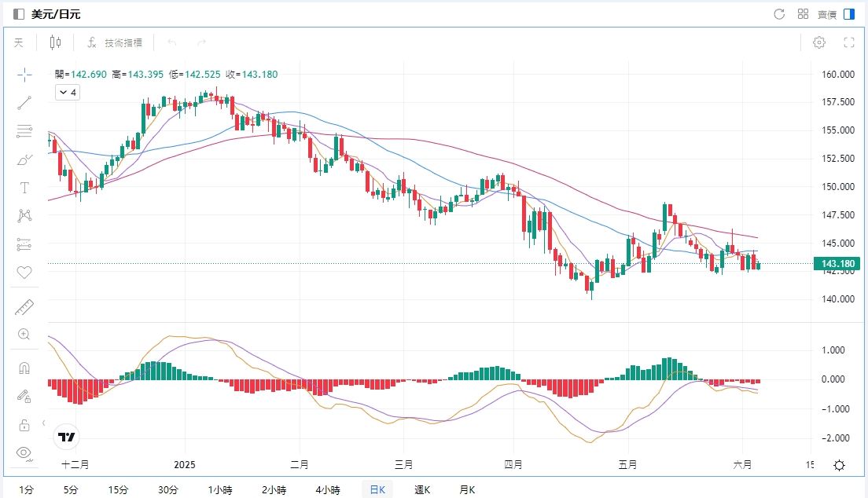The image size is (868, 498).
Task: Click the zoom in magnifier tool
Action: 24,335
